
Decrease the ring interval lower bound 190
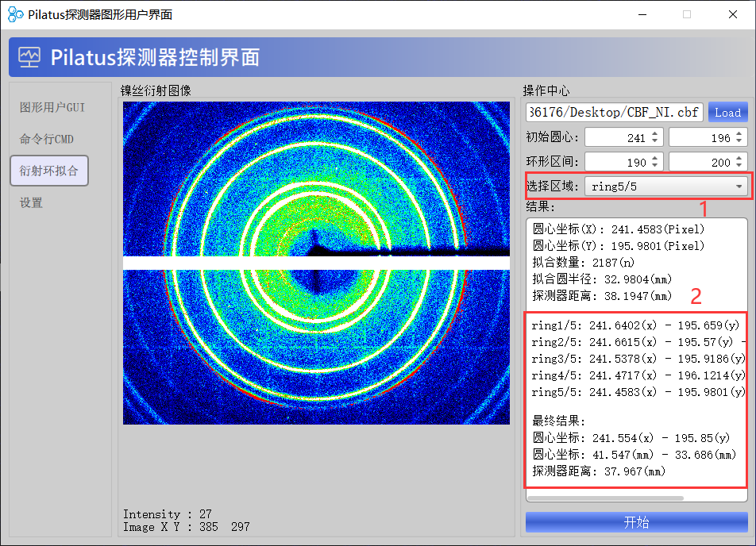pos(654,166)
